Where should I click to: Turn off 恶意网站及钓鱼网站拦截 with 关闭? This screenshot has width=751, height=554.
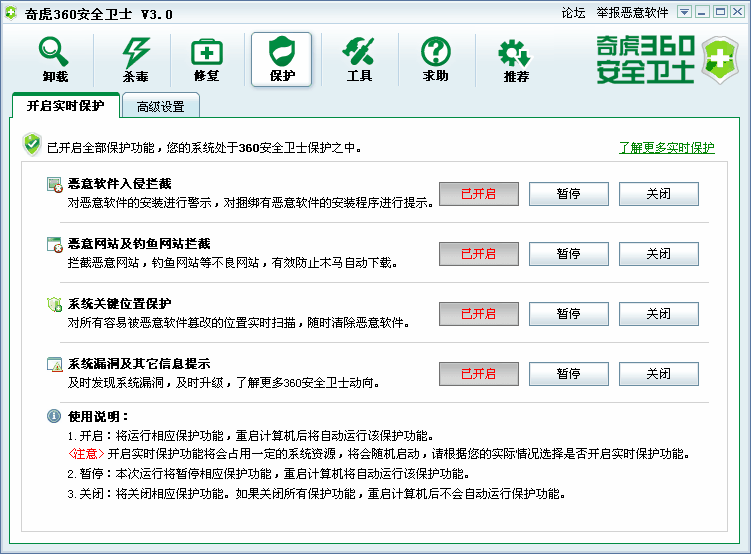(x=659, y=254)
